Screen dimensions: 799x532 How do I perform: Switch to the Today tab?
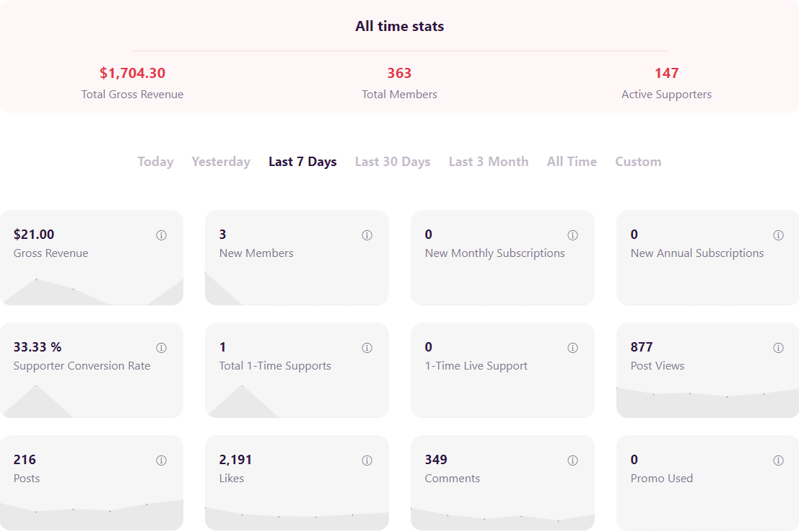point(155,162)
